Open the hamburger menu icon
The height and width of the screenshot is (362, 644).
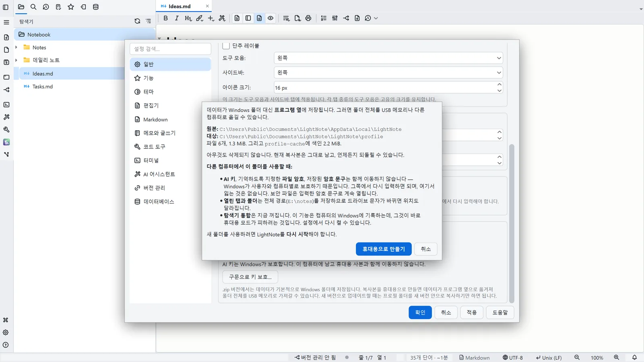6,22
